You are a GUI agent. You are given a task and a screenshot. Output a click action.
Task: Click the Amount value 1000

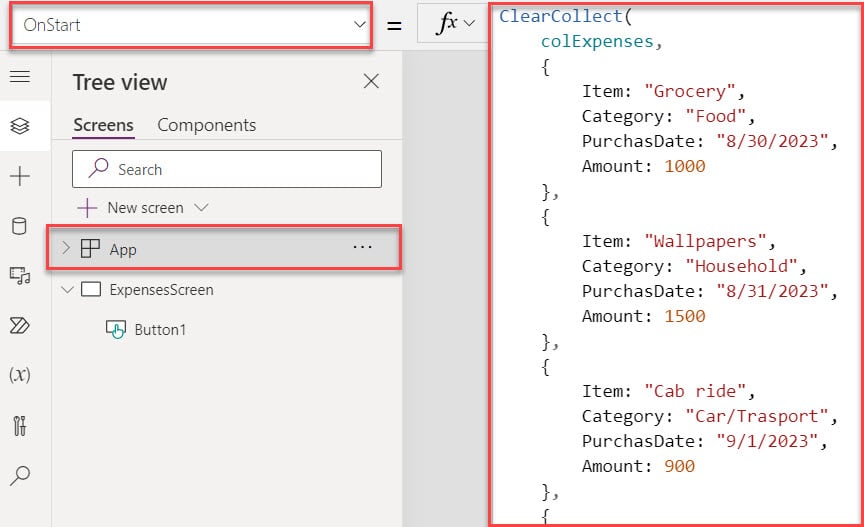[x=685, y=166]
